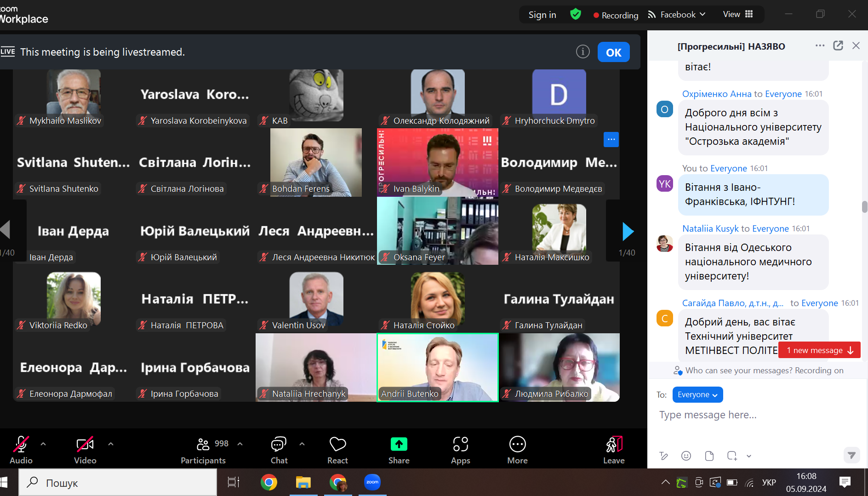Click Sign in at the top
Screen dimensions: 868x496
pos(542,15)
